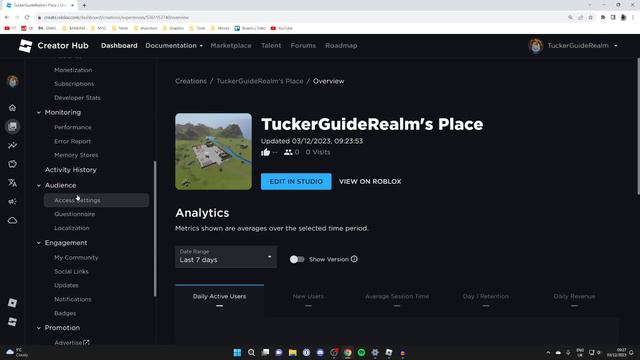
Task: Click the EDIT IN STUDIO button
Action: (x=296, y=182)
